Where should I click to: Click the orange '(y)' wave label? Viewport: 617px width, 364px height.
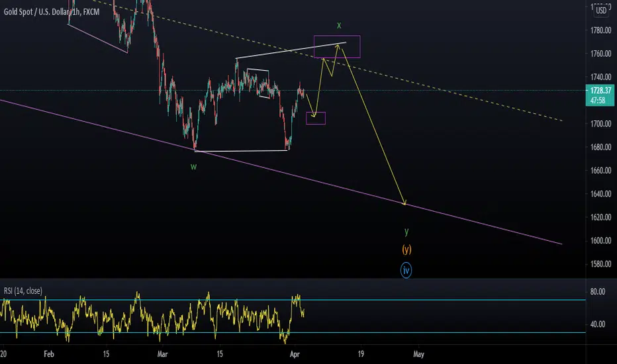pos(406,249)
